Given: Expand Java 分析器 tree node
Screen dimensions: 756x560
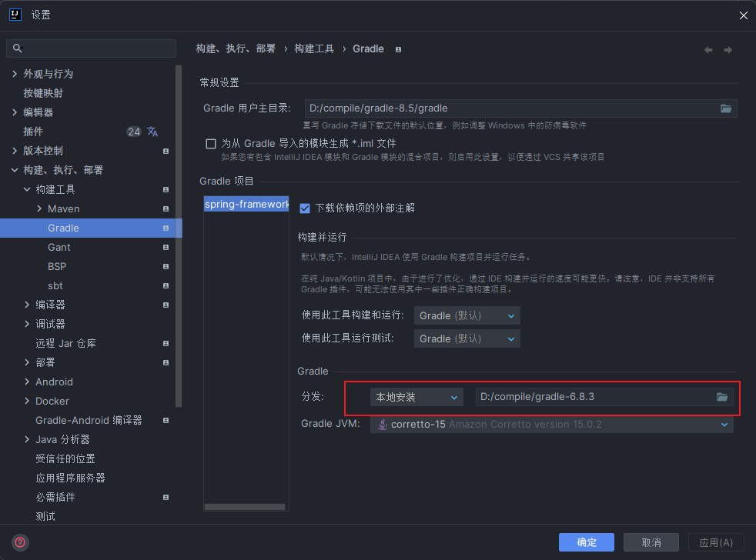Looking at the screenshot, I should [x=27, y=439].
